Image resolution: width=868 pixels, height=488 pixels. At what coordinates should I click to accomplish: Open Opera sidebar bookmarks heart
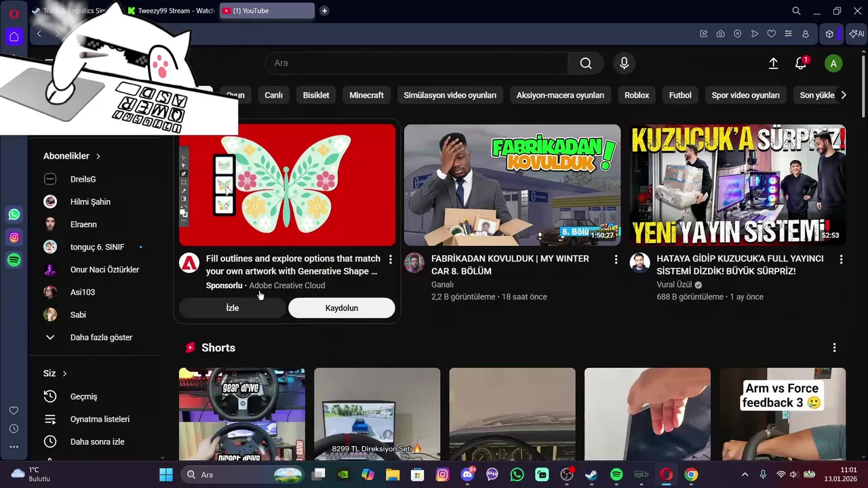pos(14,411)
